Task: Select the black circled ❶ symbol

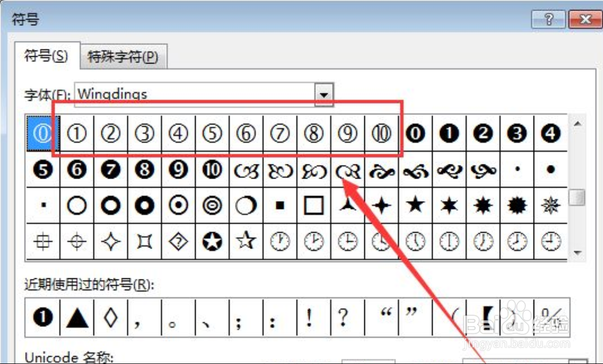Action: point(449,133)
